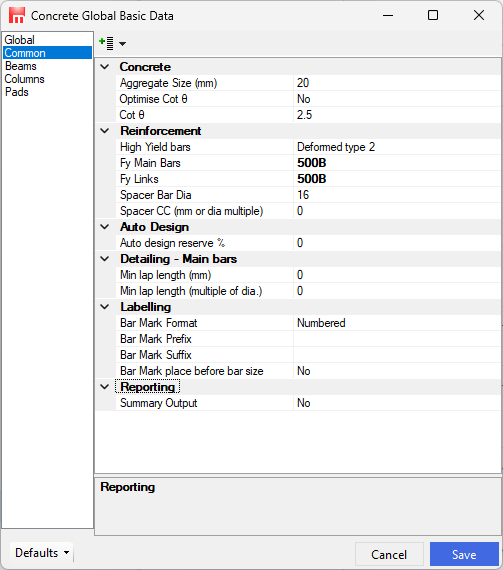This screenshot has width=503, height=570.
Task: Change the Fy Links value 500B
Action: tap(397, 179)
